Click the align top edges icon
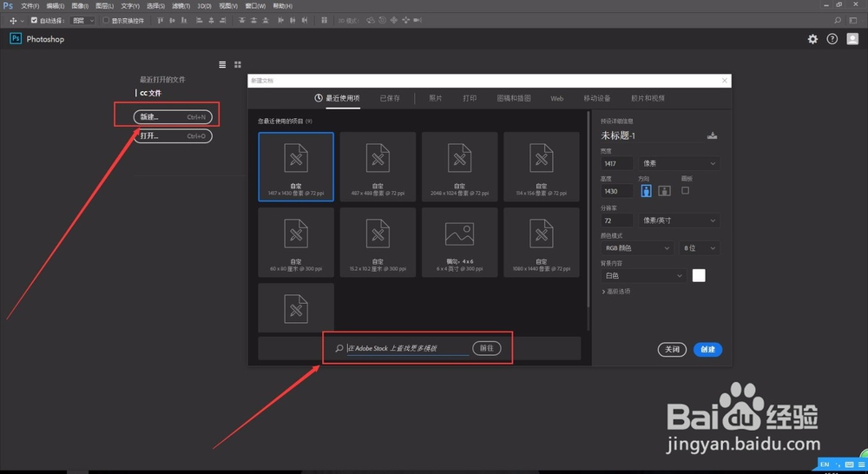The image size is (868, 474). coord(161,21)
